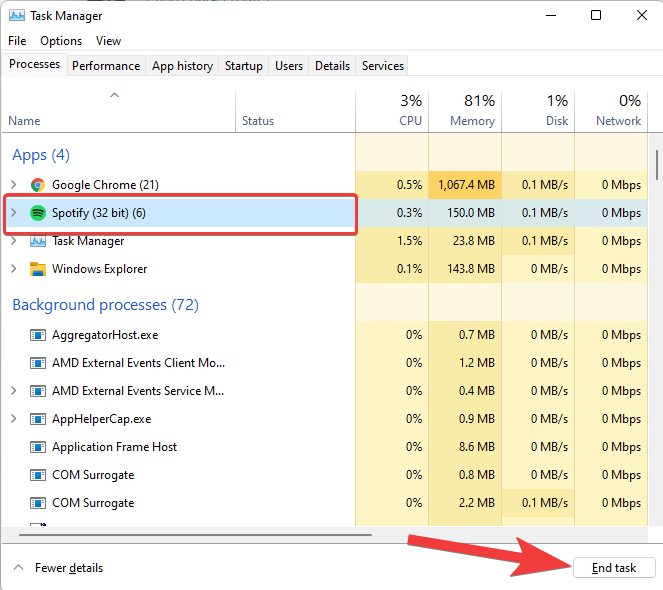The height and width of the screenshot is (590, 663).
Task: Click the AppHelperCap.exe process icon
Action: [38, 419]
